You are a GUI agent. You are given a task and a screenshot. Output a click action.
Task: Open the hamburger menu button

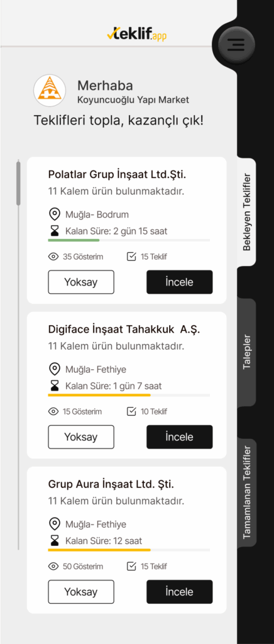[236, 44]
